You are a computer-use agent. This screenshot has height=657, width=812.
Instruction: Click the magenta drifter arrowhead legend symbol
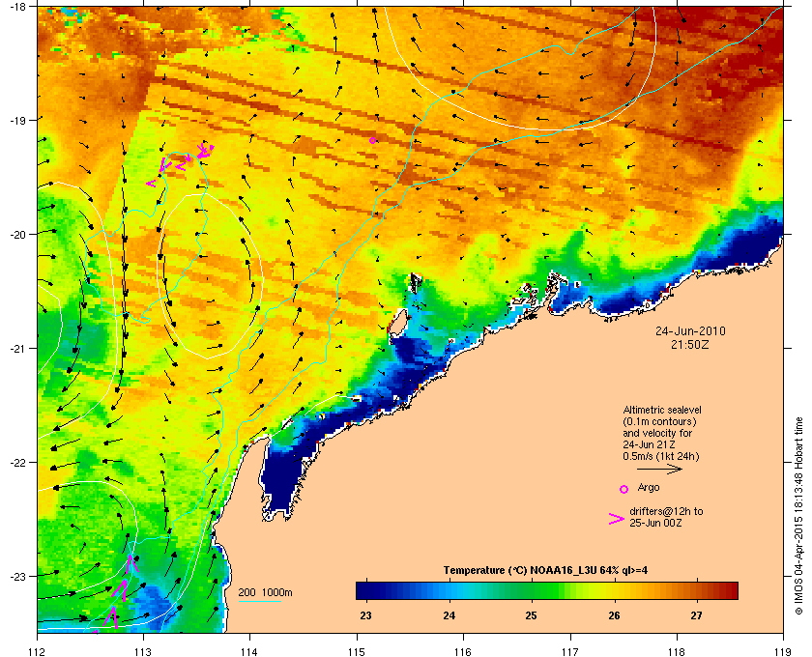(617, 519)
